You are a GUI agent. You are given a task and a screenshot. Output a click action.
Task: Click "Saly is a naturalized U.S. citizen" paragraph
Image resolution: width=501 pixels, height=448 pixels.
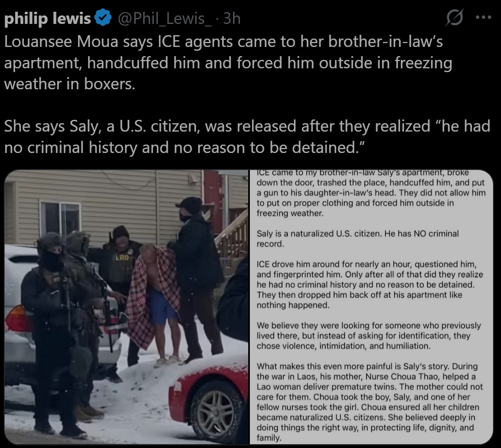(x=357, y=238)
